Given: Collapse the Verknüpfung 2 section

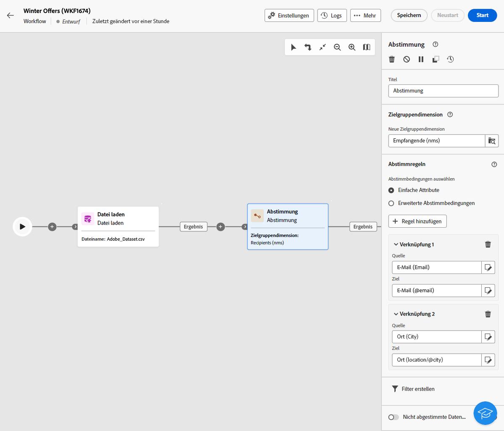Looking at the screenshot, I should pos(395,314).
